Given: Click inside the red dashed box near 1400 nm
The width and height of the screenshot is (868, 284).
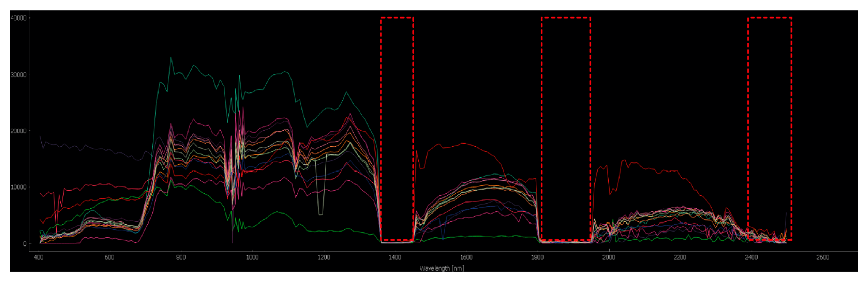Looking at the screenshot, I should [397, 128].
